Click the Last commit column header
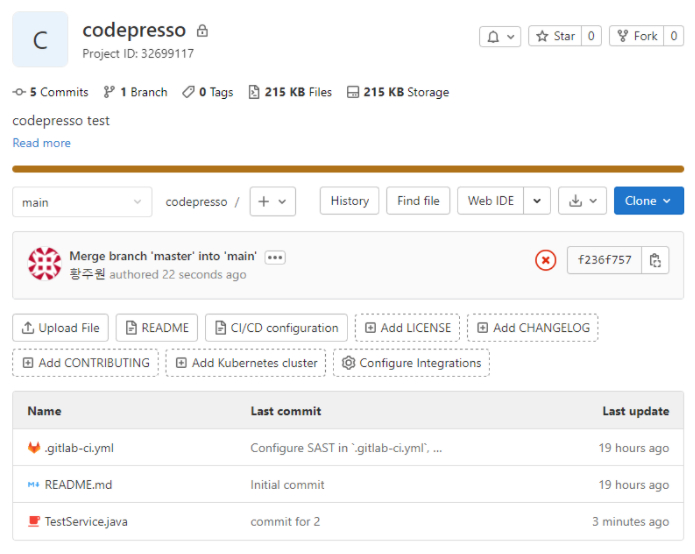The image size is (695, 554). [x=286, y=411]
